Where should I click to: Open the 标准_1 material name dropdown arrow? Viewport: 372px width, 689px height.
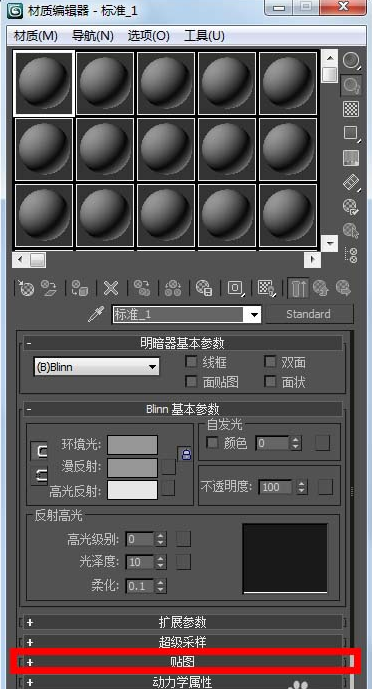pos(253,315)
